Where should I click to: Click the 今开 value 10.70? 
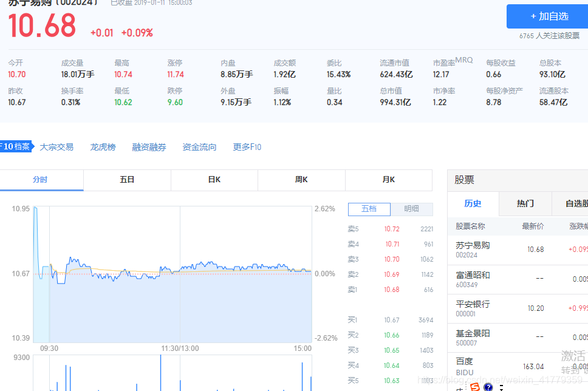pyautogui.click(x=17, y=75)
